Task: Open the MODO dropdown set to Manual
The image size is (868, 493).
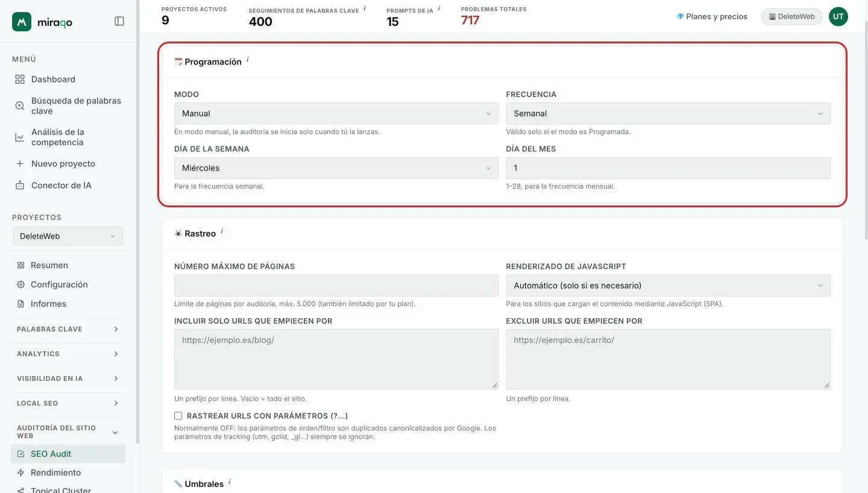Action: click(x=336, y=113)
